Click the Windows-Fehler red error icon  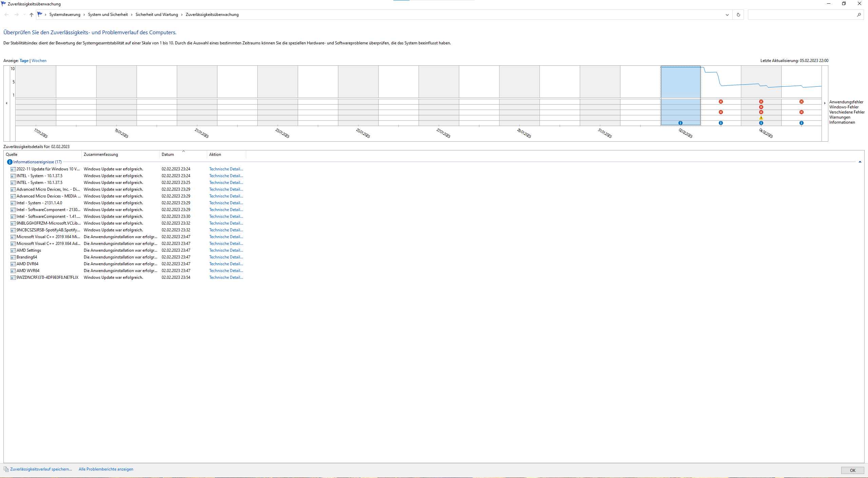tap(761, 107)
